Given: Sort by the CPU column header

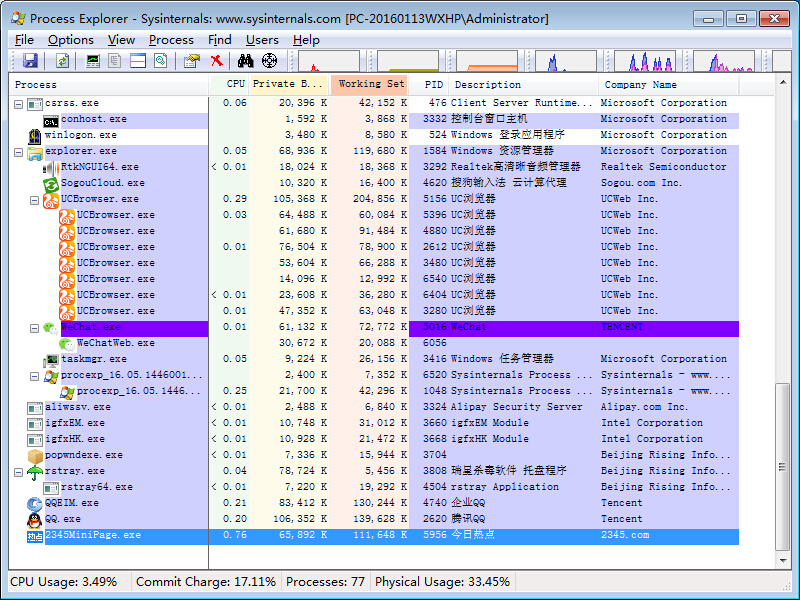Looking at the screenshot, I should (229, 85).
